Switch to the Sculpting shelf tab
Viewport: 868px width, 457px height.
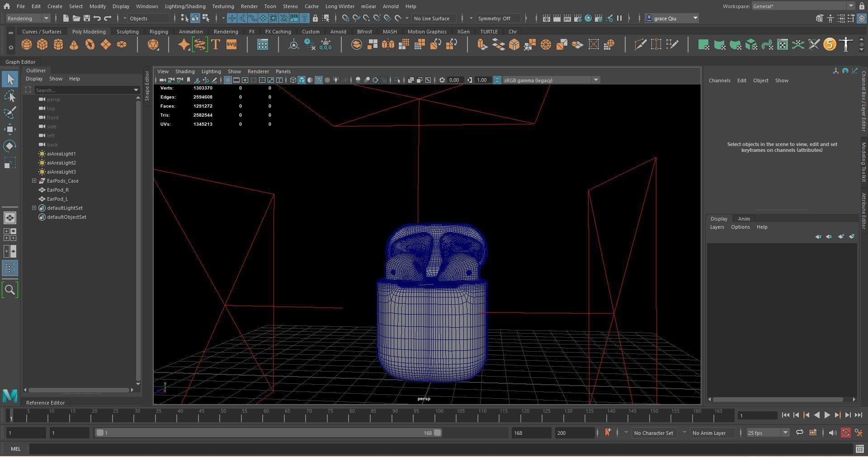point(127,32)
